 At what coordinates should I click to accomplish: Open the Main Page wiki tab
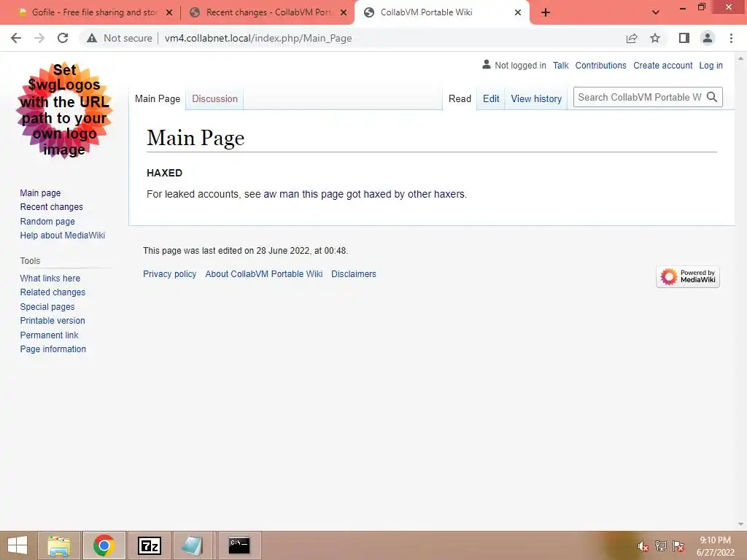coord(158,98)
